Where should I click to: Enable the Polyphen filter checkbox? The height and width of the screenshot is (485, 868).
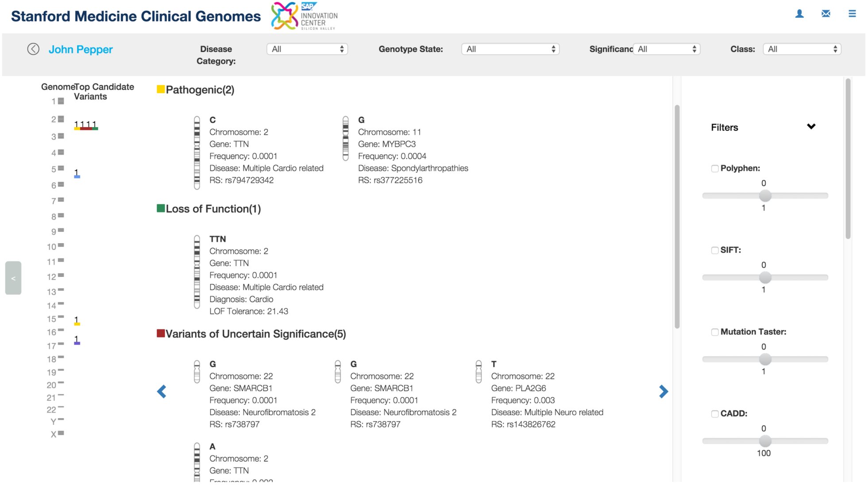pos(715,168)
